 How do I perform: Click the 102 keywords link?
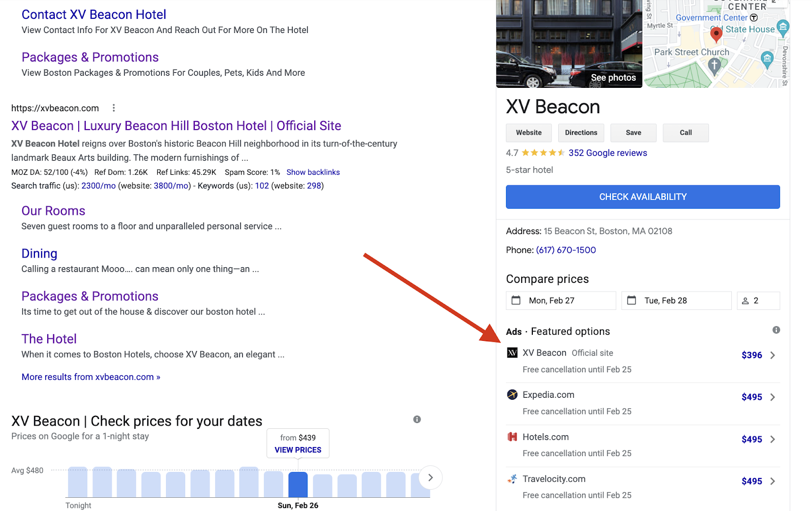click(x=262, y=186)
